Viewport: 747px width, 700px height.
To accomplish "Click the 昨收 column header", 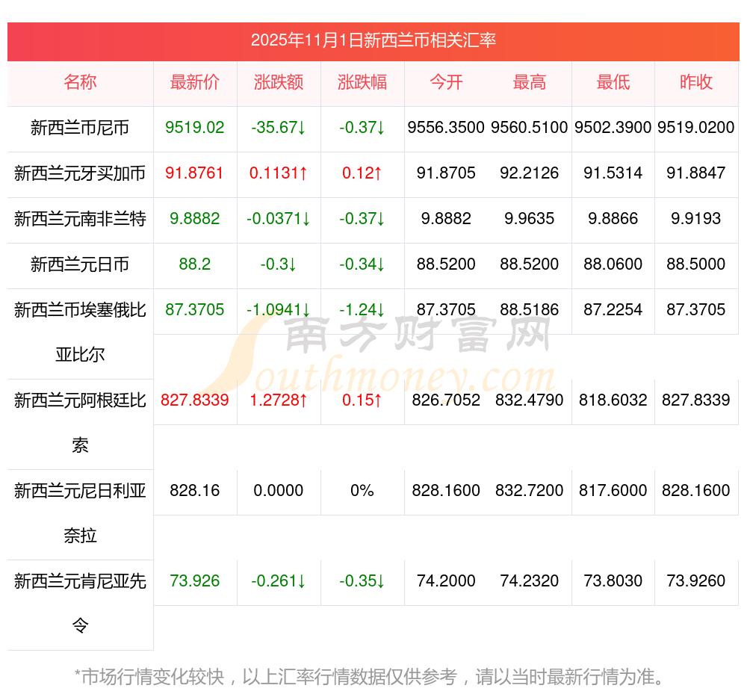I will [696, 82].
